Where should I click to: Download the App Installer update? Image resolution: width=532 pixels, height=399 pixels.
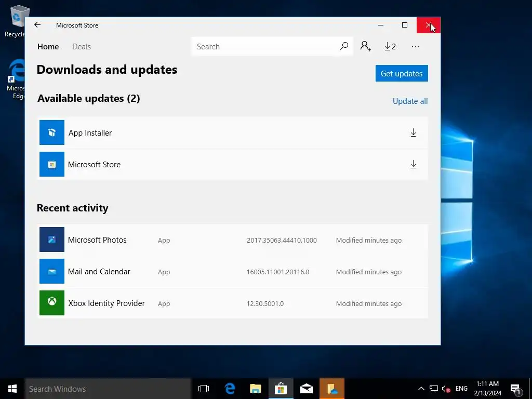[413, 132]
